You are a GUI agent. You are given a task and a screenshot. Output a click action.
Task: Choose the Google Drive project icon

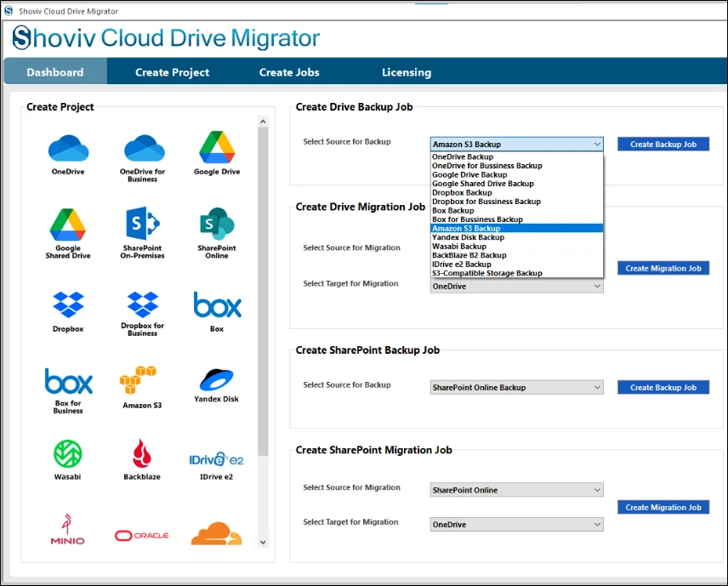point(217,147)
